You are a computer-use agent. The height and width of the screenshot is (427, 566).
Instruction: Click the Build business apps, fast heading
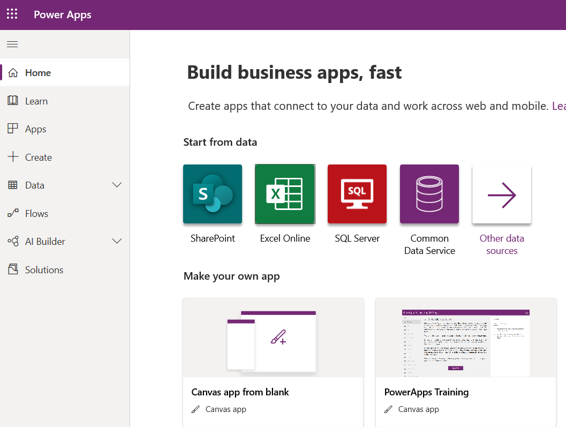294,73
